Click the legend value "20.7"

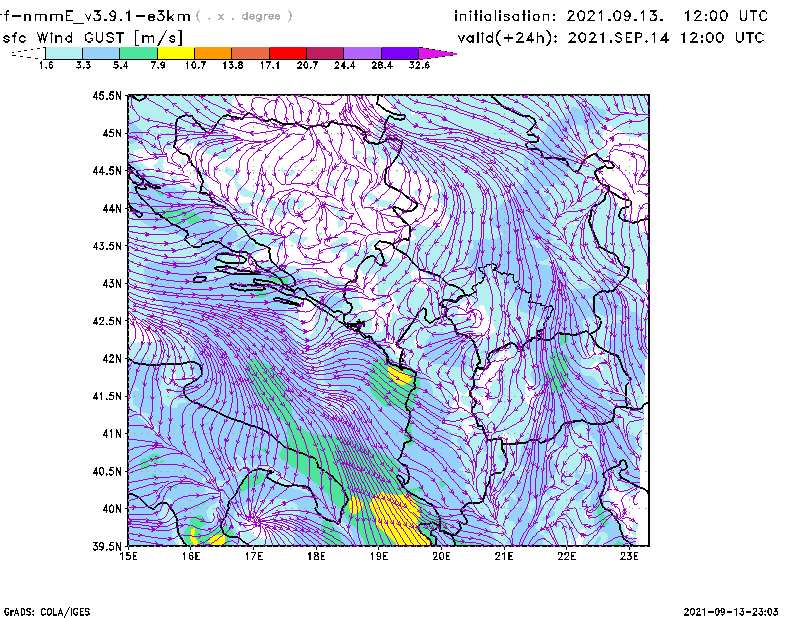pyautogui.click(x=307, y=65)
